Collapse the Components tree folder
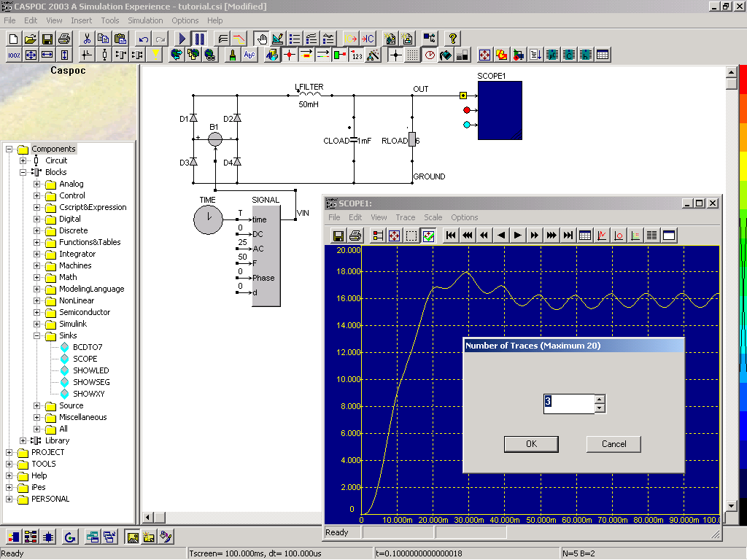747x560 pixels. point(9,149)
